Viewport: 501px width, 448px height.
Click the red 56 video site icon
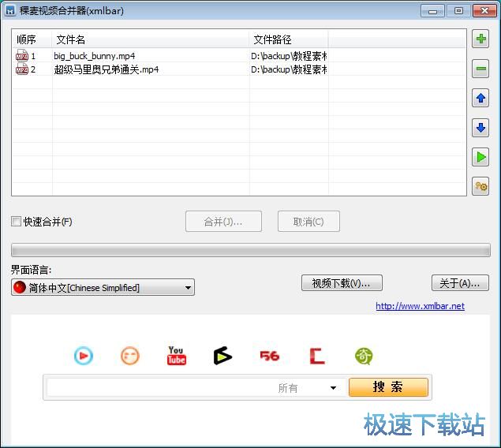click(x=270, y=357)
